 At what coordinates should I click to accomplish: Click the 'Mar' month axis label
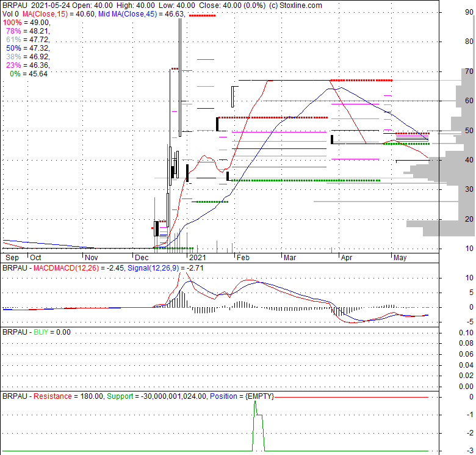click(x=290, y=258)
